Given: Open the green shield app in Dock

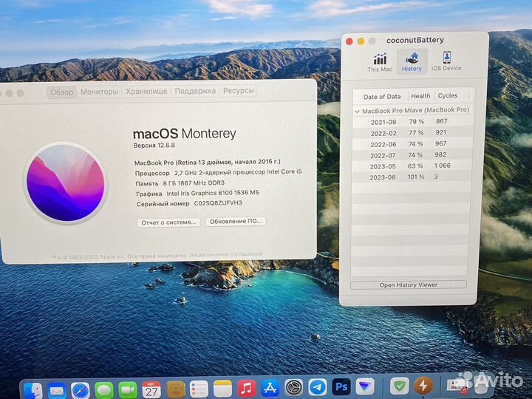Looking at the screenshot, I should pos(399,386).
